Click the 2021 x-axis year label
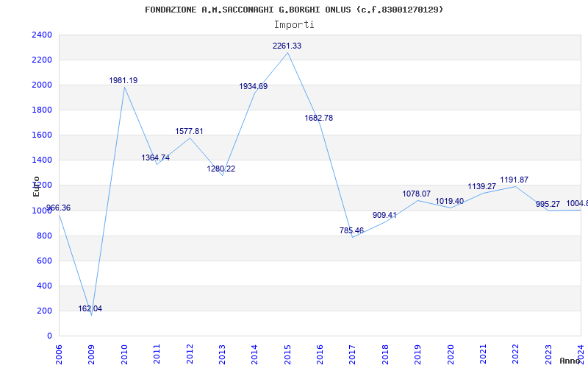 (483, 354)
